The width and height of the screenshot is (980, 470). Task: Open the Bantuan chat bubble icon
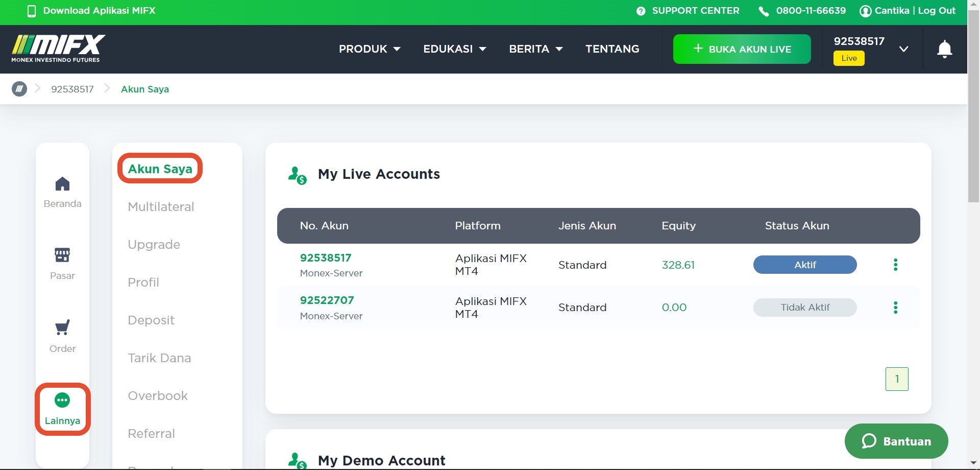point(869,441)
